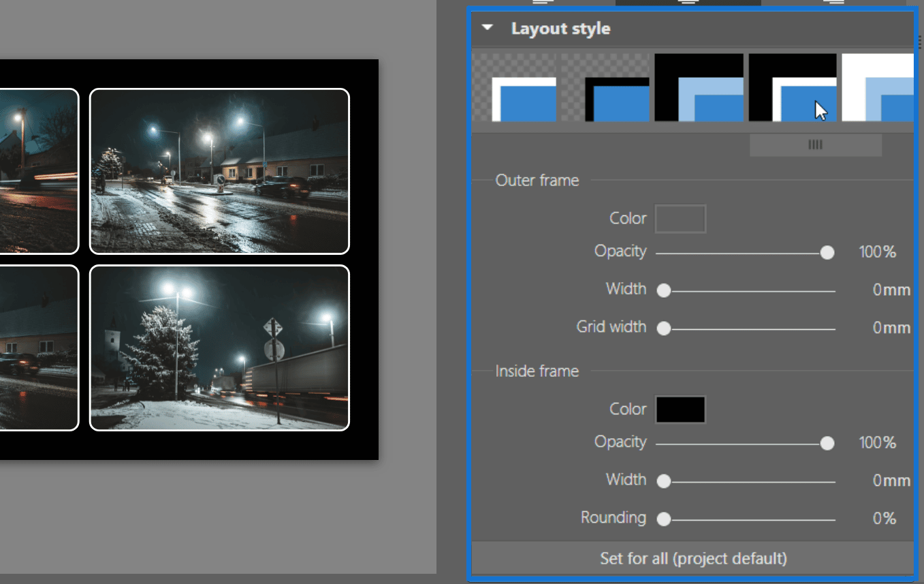Click Rounding 0% value
Viewport: 924px width, 584px height.
(885, 519)
